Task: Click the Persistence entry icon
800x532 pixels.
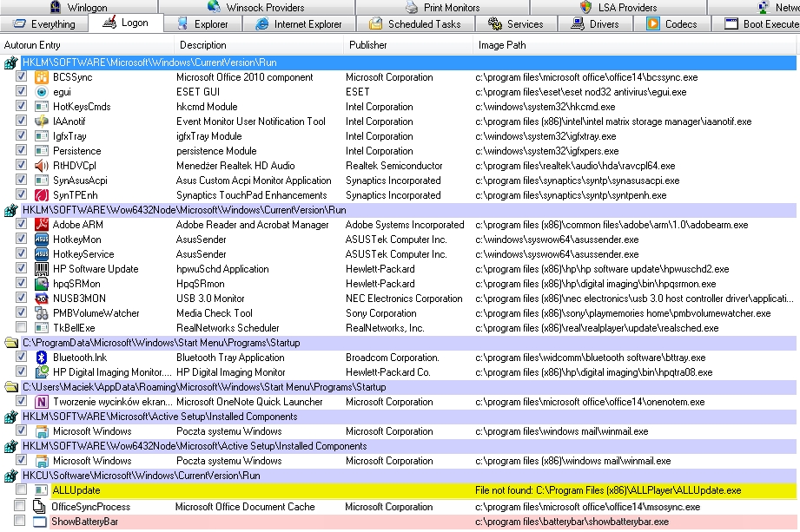Action: tap(42, 151)
